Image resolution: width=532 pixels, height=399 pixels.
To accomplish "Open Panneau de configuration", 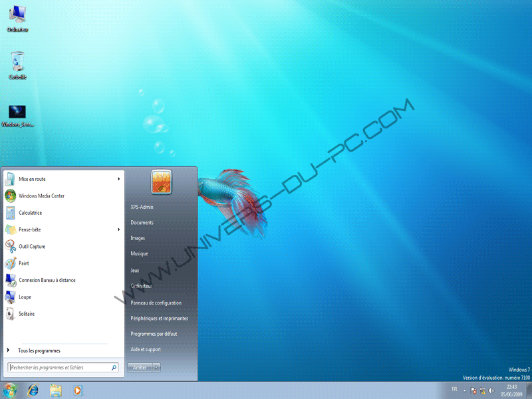I will pyautogui.click(x=156, y=303).
